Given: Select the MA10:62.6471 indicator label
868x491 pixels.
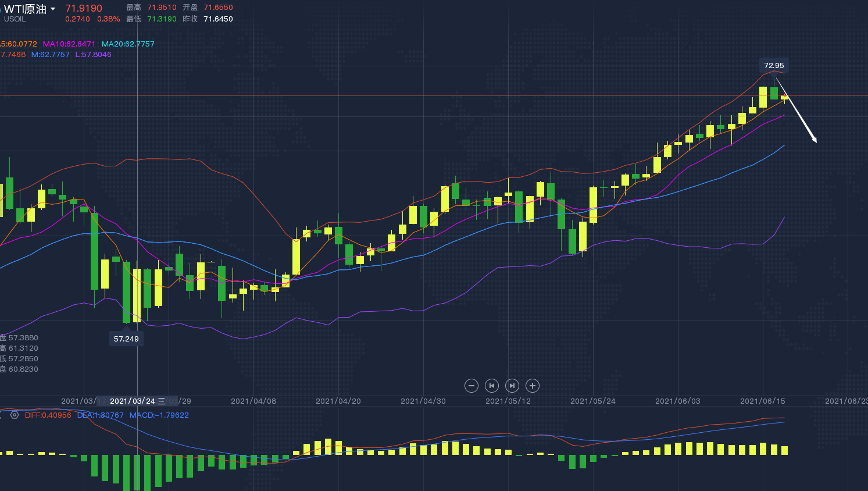Looking at the screenshot, I should click(x=69, y=44).
